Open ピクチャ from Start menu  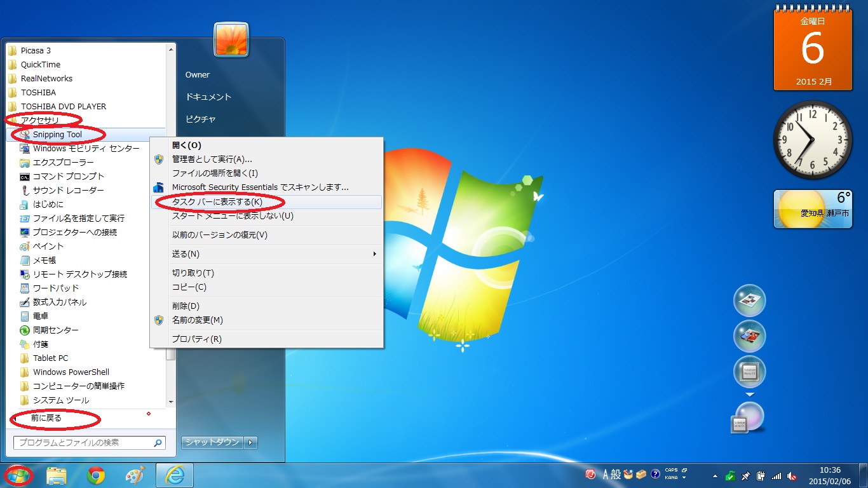pyautogui.click(x=201, y=119)
